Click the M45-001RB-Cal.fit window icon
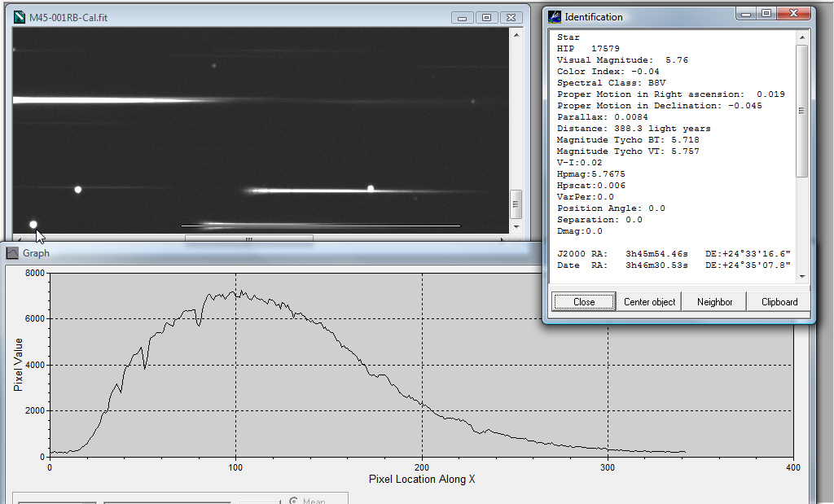 pos(20,17)
